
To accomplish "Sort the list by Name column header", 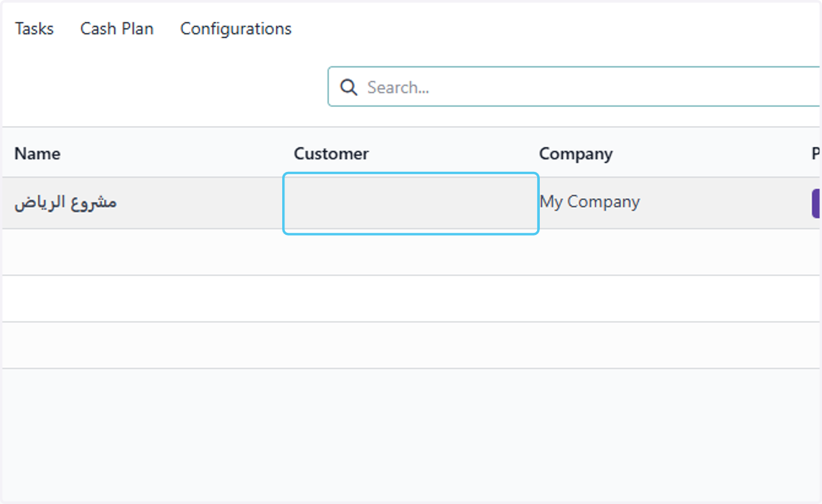I will (37, 153).
